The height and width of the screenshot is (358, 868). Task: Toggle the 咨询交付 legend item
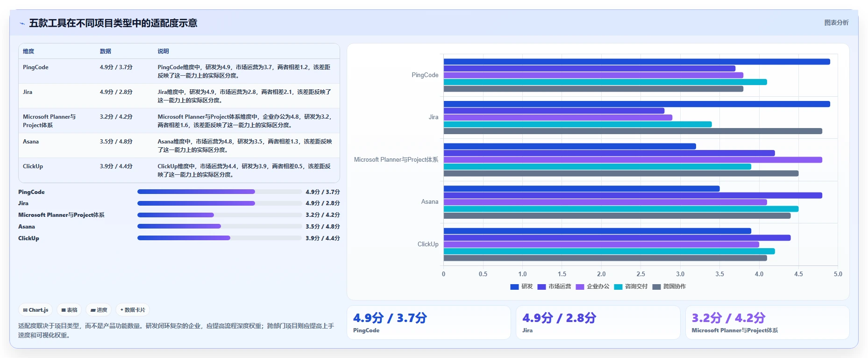pyautogui.click(x=631, y=286)
